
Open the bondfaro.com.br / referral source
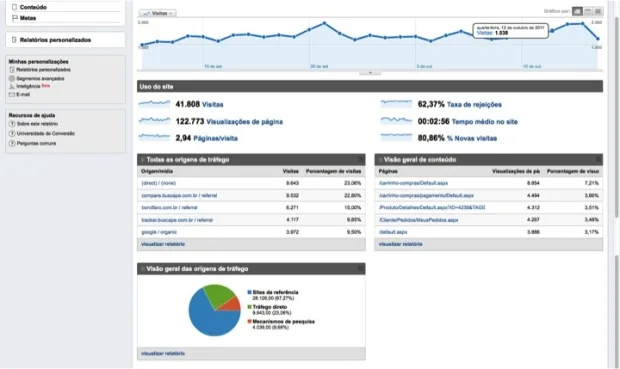coord(169,208)
